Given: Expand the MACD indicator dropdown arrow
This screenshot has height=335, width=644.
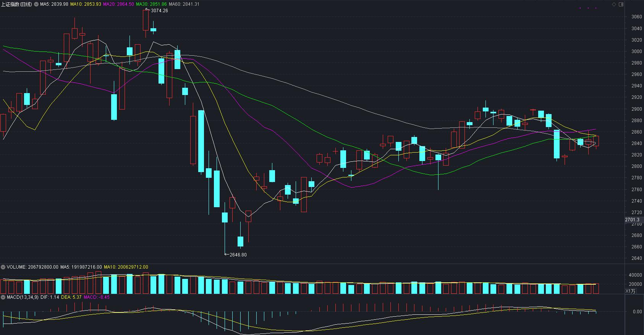Looking at the screenshot, I should (3, 297).
